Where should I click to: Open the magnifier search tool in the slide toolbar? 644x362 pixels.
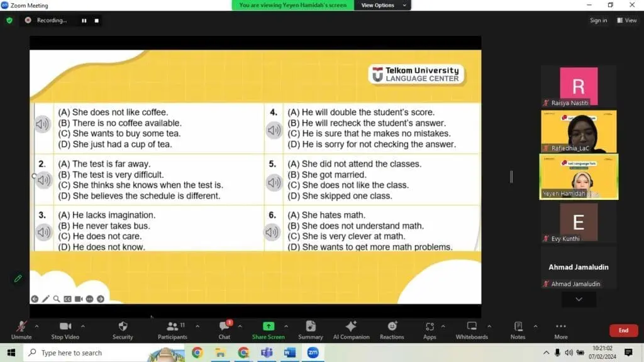pos(57,299)
